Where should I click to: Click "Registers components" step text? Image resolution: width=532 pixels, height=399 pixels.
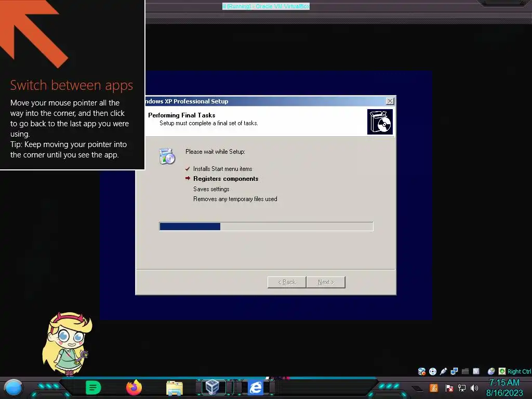click(x=225, y=179)
